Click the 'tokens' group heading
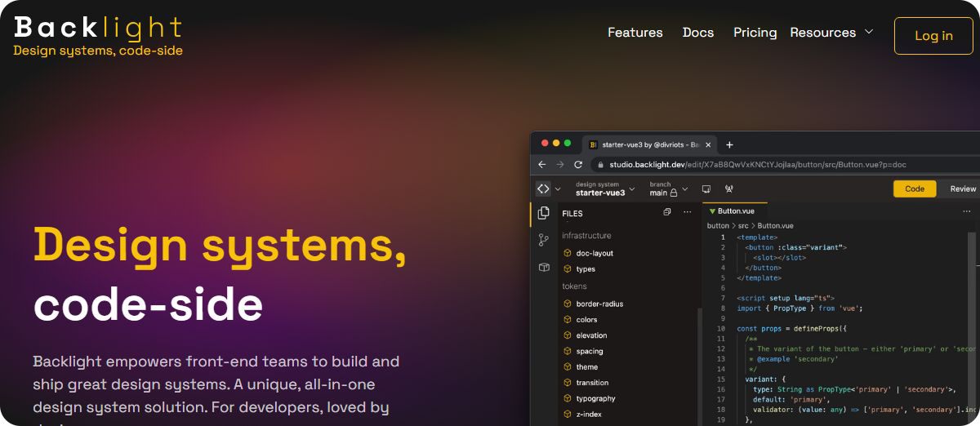Viewport: 980px width, 426px height. click(x=574, y=286)
